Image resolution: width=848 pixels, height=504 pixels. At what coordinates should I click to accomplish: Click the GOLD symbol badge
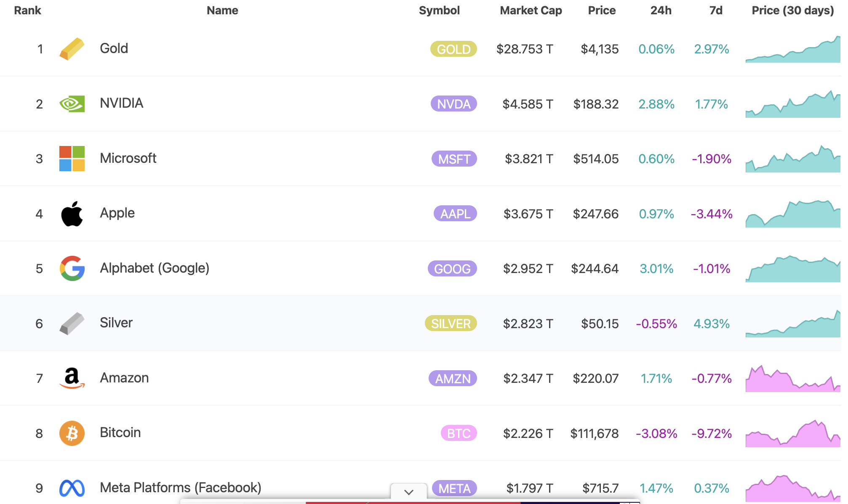point(453,49)
